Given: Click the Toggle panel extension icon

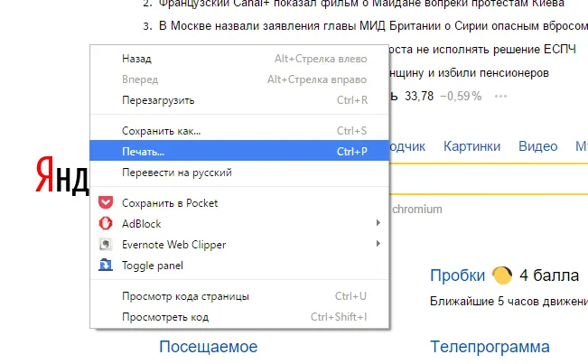Looking at the screenshot, I should [x=106, y=265].
